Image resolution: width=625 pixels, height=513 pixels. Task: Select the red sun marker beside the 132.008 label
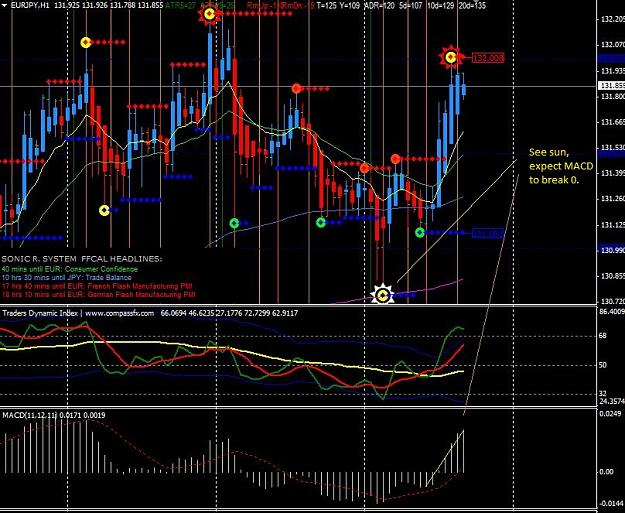(450, 58)
